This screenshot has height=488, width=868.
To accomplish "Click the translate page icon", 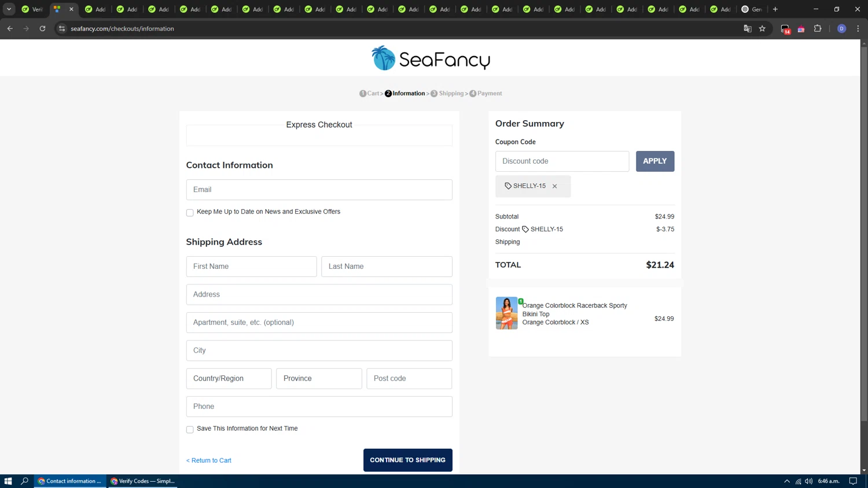I will point(747,28).
